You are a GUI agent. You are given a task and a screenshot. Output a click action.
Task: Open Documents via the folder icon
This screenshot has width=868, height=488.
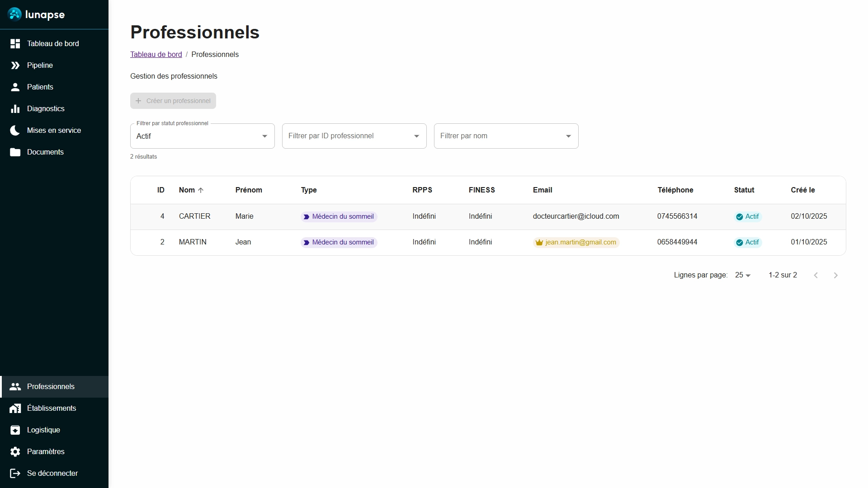(x=15, y=152)
